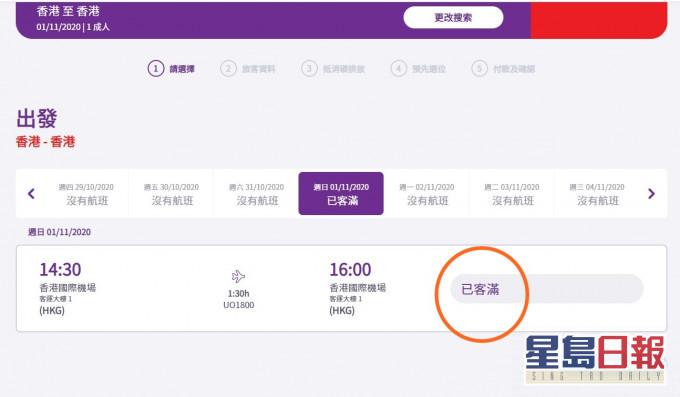The image size is (680, 397).
Task: Click the red panel in header
Action: pos(599,20)
